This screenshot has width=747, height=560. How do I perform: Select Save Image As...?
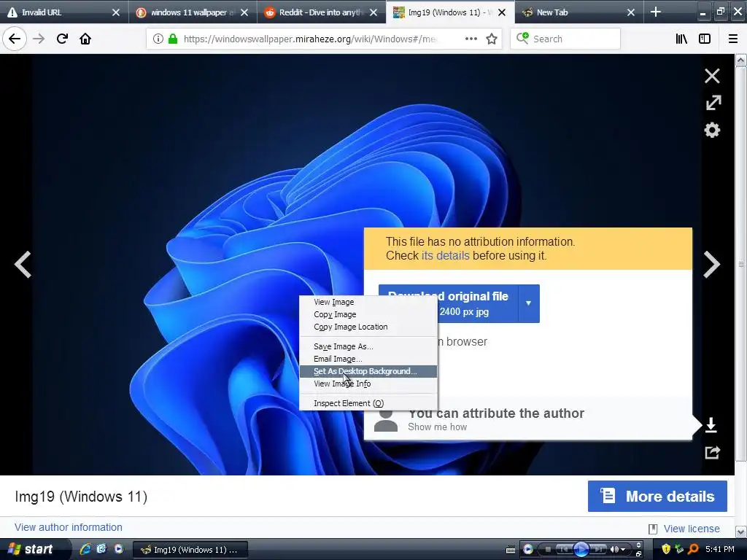coord(368,346)
